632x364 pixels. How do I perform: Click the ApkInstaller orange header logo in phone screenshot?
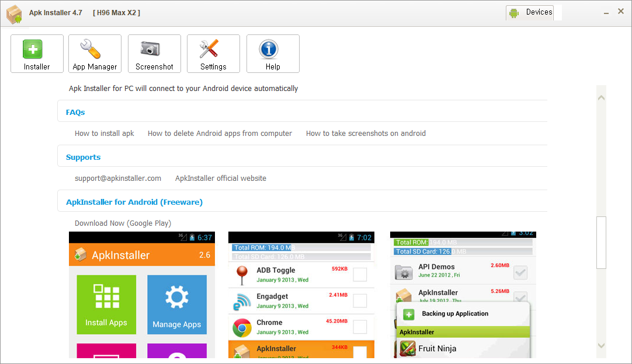(80, 254)
